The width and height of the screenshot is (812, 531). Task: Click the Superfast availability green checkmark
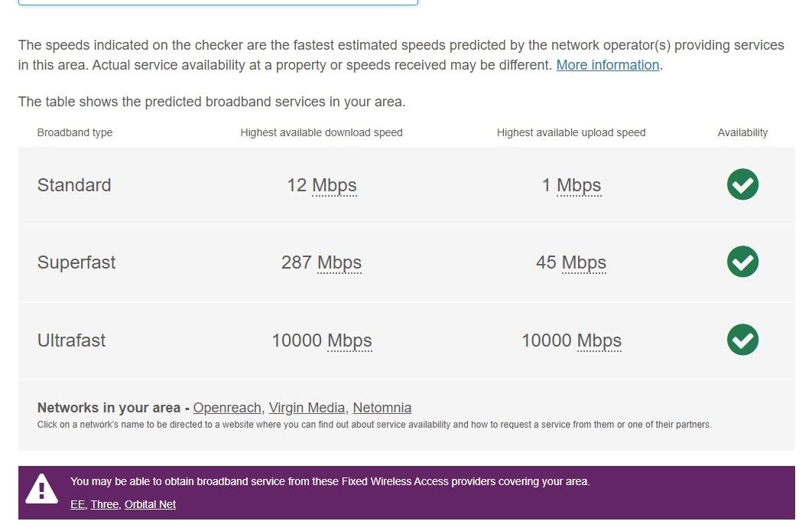pyautogui.click(x=742, y=262)
